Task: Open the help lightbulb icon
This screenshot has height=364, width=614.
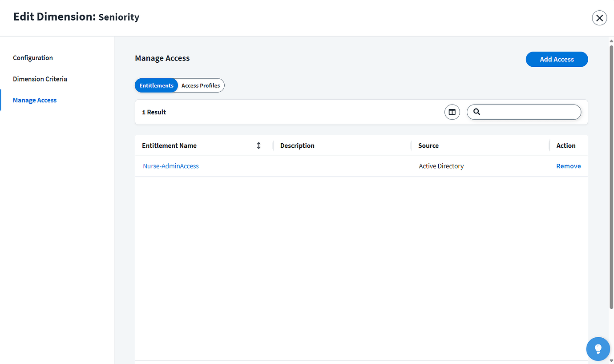Action: click(598, 349)
